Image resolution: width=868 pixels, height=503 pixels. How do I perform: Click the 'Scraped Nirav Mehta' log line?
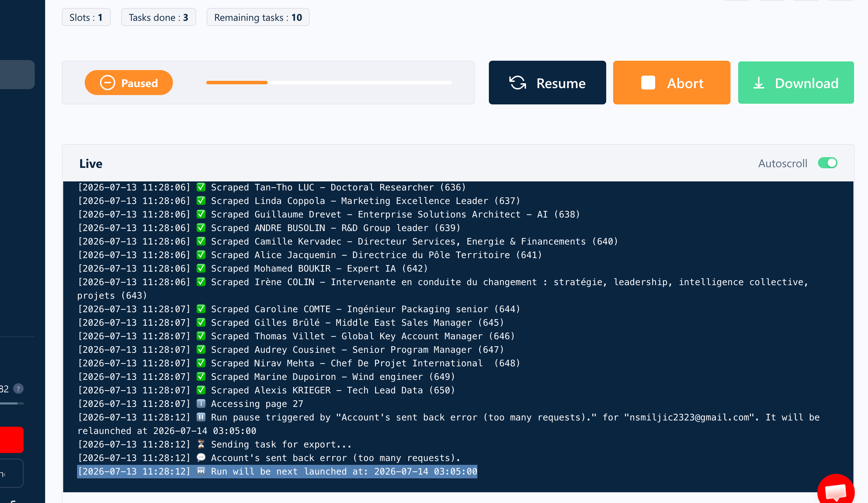299,363
